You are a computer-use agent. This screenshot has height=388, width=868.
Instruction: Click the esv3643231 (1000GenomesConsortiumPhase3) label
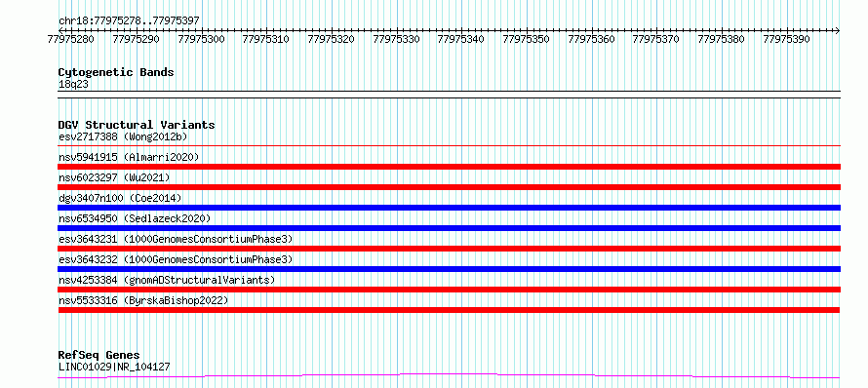coord(176,239)
